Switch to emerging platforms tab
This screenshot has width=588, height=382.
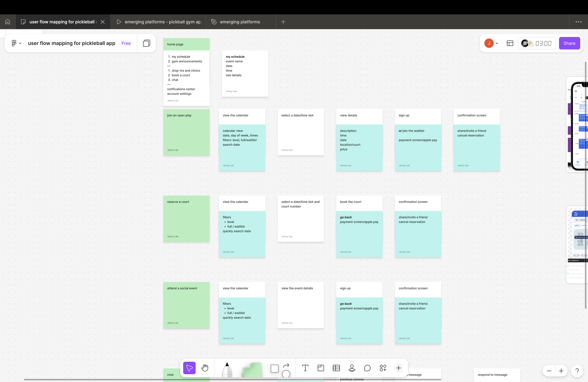pyautogui.click(x=240, y=22)
